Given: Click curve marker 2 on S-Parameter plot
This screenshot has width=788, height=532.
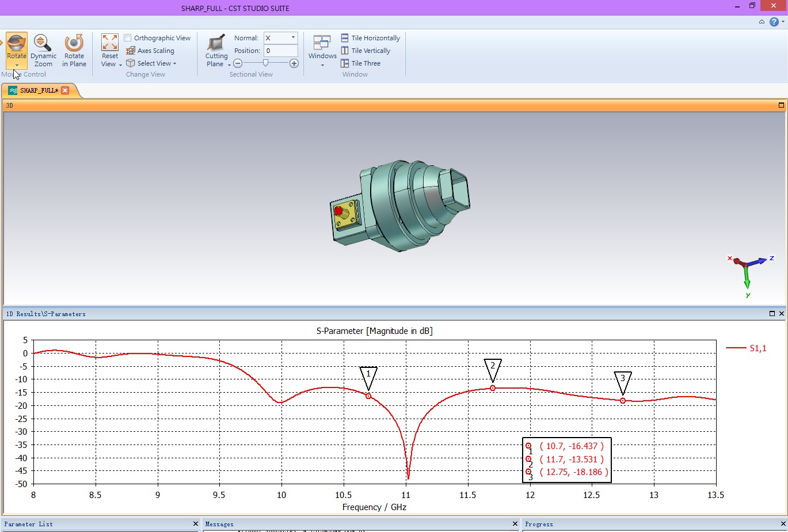Looking at the screenshot, I should [493, 388].
